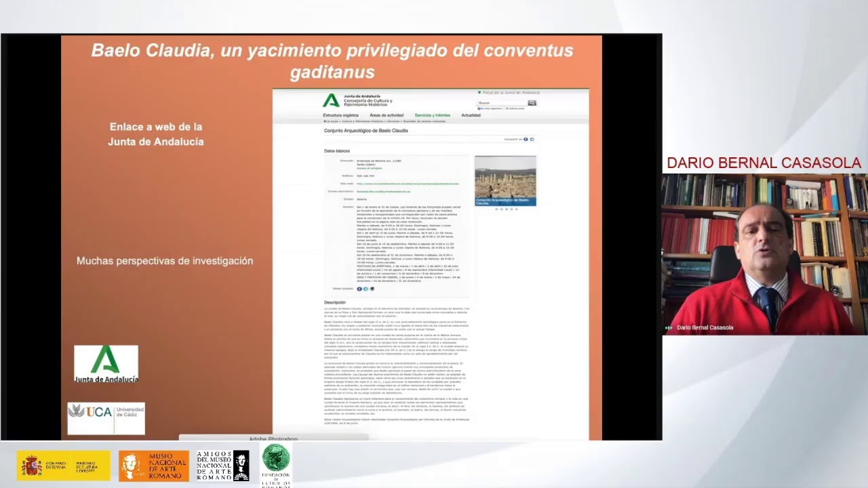Click the slide title 'Baelo Claudia, un yacimiento privilegiado'
The width and height of the screenshot is (868, 488).
point(332,61)
